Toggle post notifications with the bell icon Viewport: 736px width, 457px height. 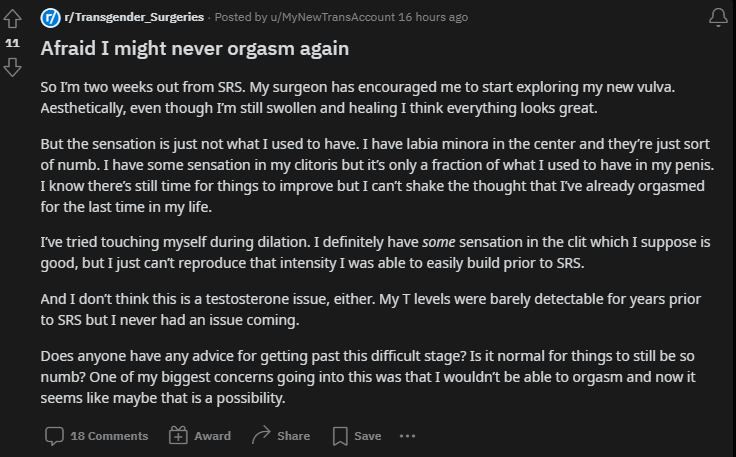point(718,17)
